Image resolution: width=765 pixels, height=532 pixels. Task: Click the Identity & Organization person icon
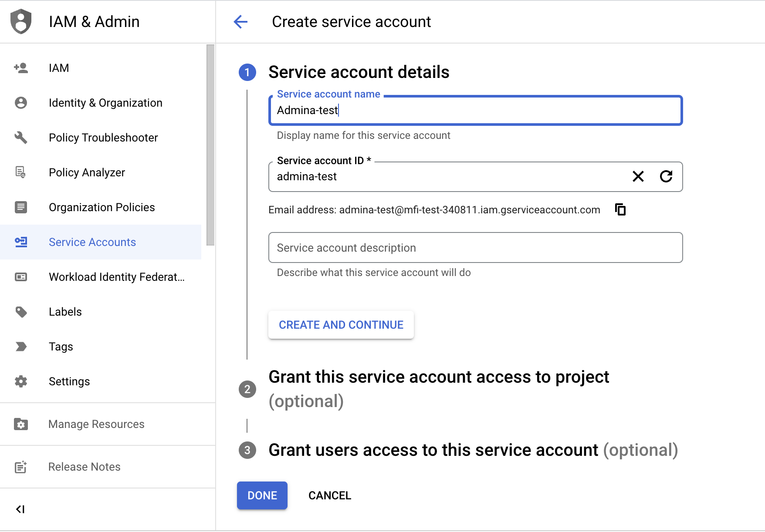21,103
